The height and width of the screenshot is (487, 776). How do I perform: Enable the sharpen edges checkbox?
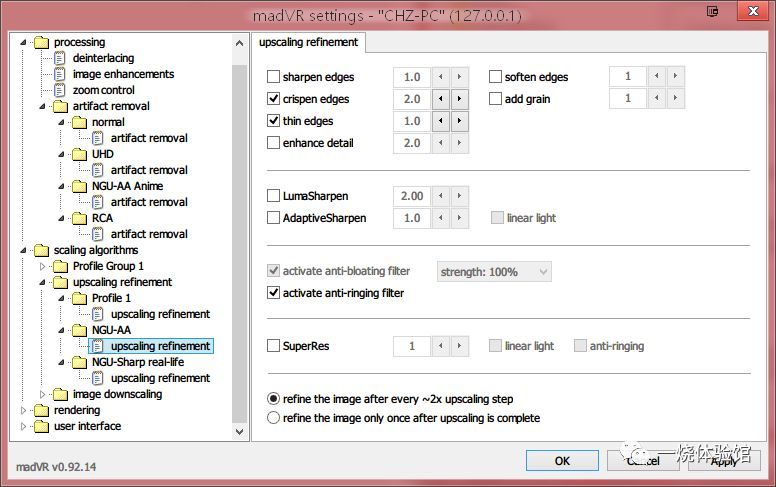(x=273, y=77)
